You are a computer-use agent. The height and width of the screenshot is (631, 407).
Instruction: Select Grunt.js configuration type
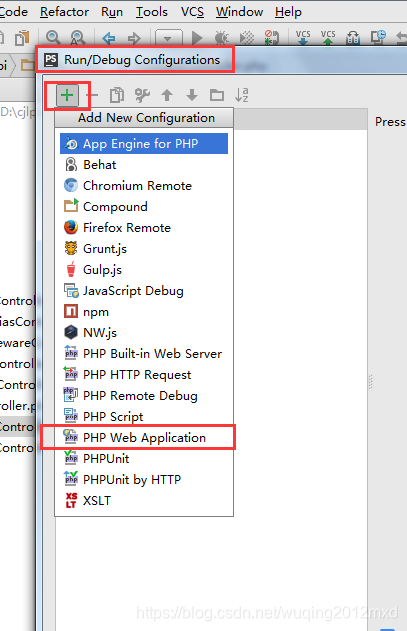[x=144, y=248]
